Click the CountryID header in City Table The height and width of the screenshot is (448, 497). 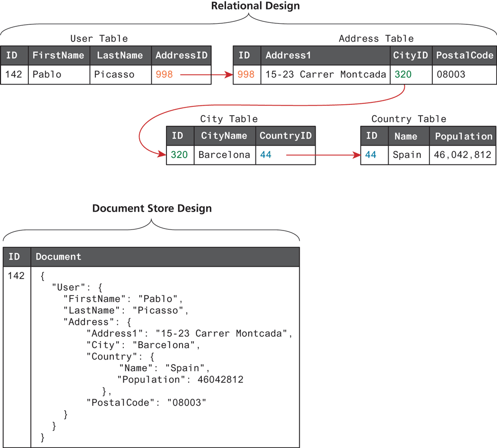click(285, 136)
